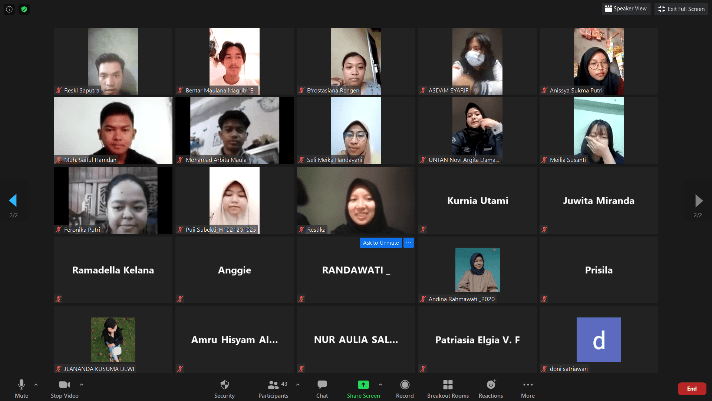Open the More options menu
Image resolution: width=712 pixels, height=401 pixels.
(527, 385)
